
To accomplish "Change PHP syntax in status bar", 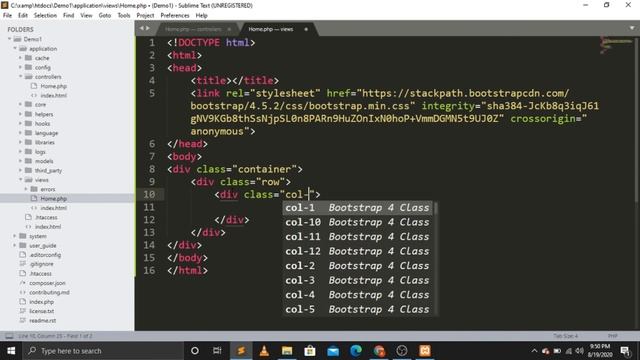I will click(x=612, y=336).
